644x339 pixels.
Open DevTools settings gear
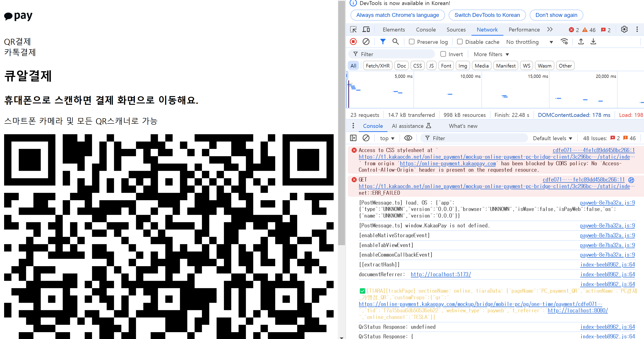(x=624, y=29)
